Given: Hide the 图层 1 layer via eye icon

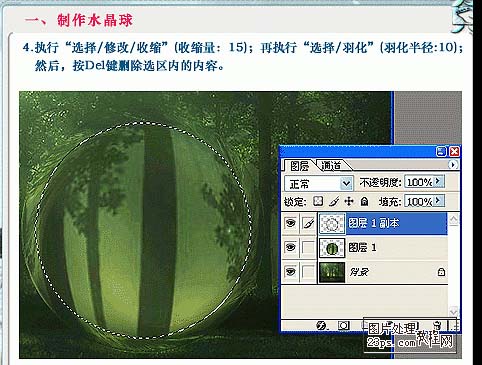Looking at the screenshot, I should (x=291, y=247).
